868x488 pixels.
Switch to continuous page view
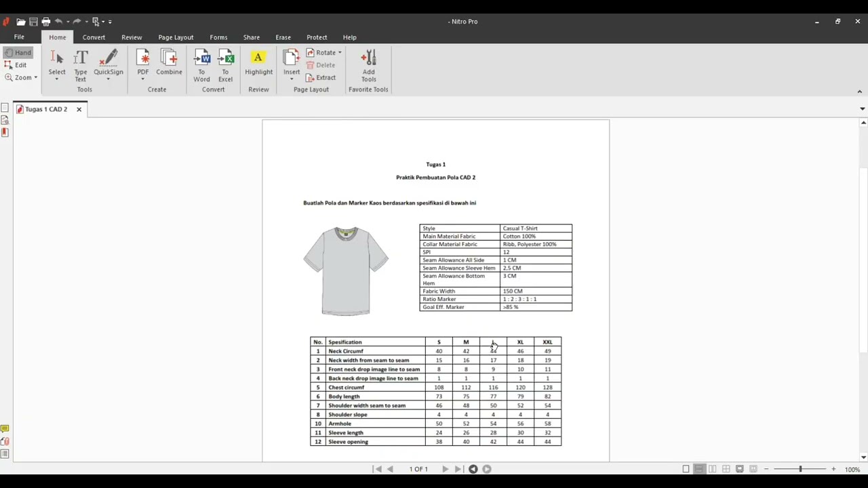click(699, 469)
